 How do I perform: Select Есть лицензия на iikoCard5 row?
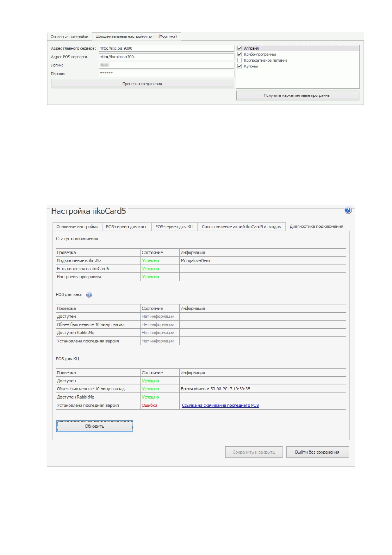pyautogui.click(x=201, y=269)
